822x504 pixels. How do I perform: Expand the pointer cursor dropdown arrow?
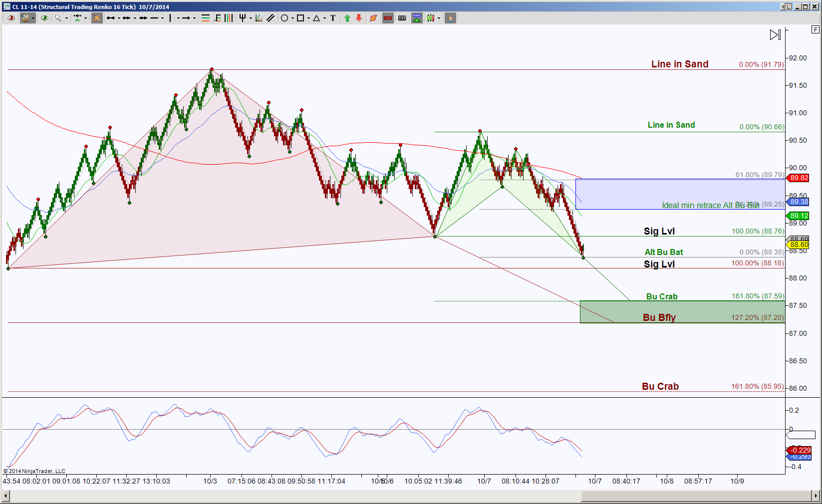click(x=66, y=18)
